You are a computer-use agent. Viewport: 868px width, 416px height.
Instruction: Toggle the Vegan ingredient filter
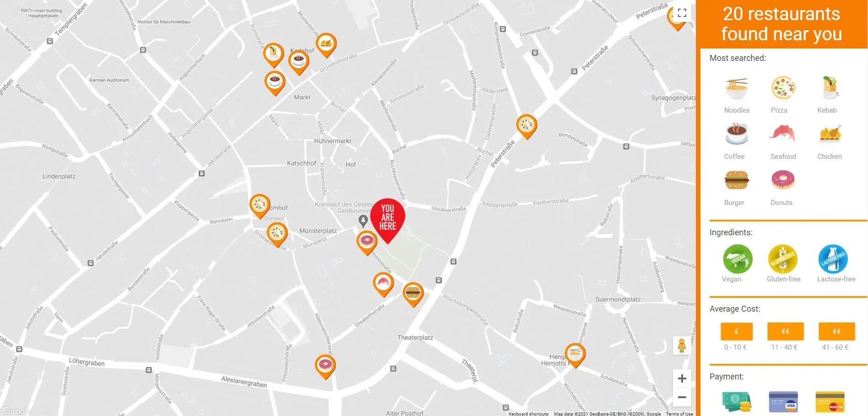[x=738, y=259]
